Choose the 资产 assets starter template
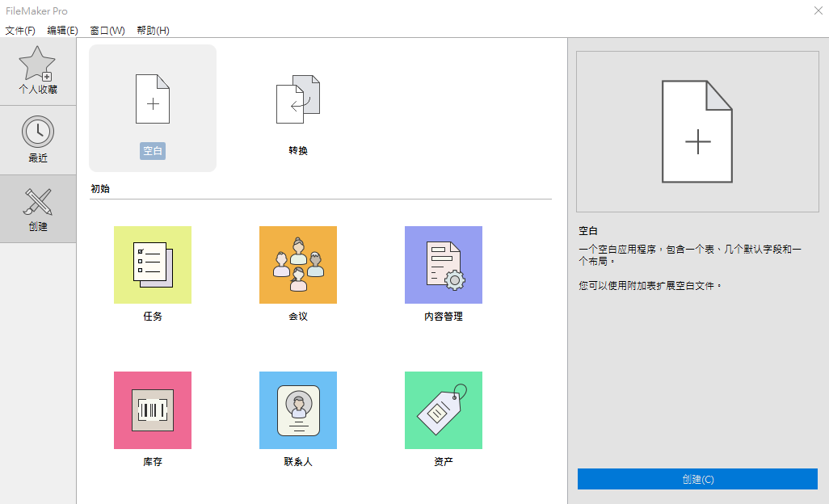This screenshot has height=504, width=829. [x=444, y=410]
